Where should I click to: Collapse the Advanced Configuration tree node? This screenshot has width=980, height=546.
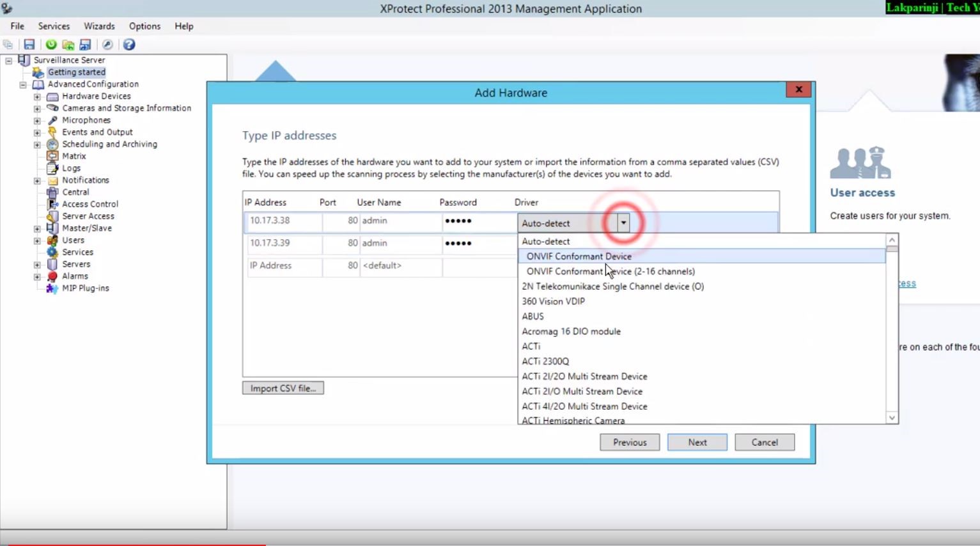pos(23,84)
